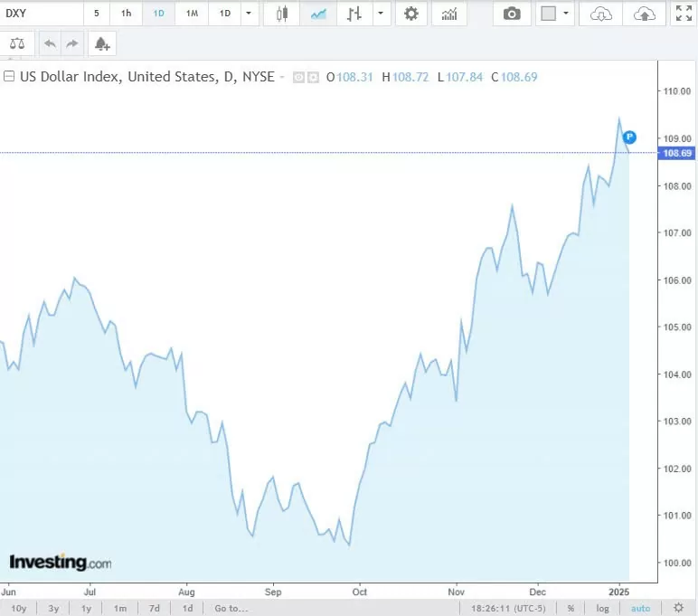Click the L 107.84 low value
Viewport: 698px width, 616px height.
[x=460, y=77]
